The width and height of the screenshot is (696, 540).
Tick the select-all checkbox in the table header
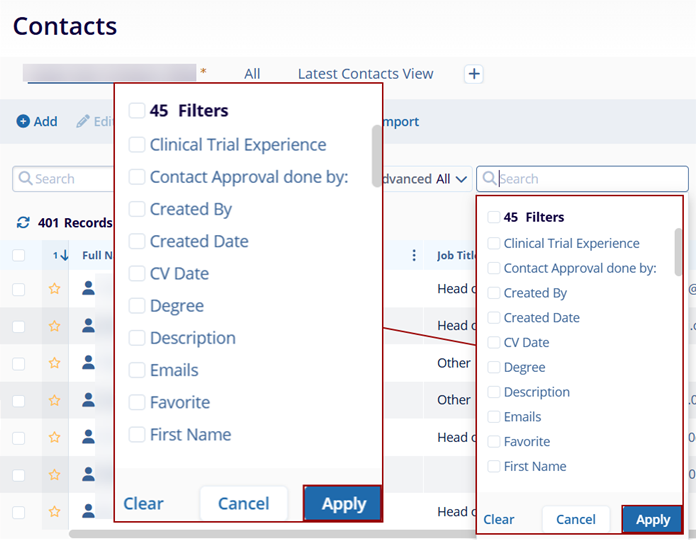click(19, 255)
